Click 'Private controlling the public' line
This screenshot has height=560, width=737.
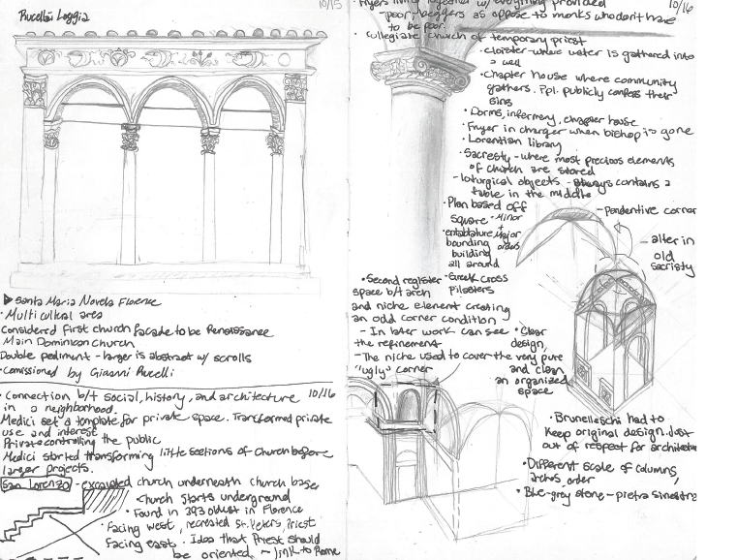(x=80, y=441)
